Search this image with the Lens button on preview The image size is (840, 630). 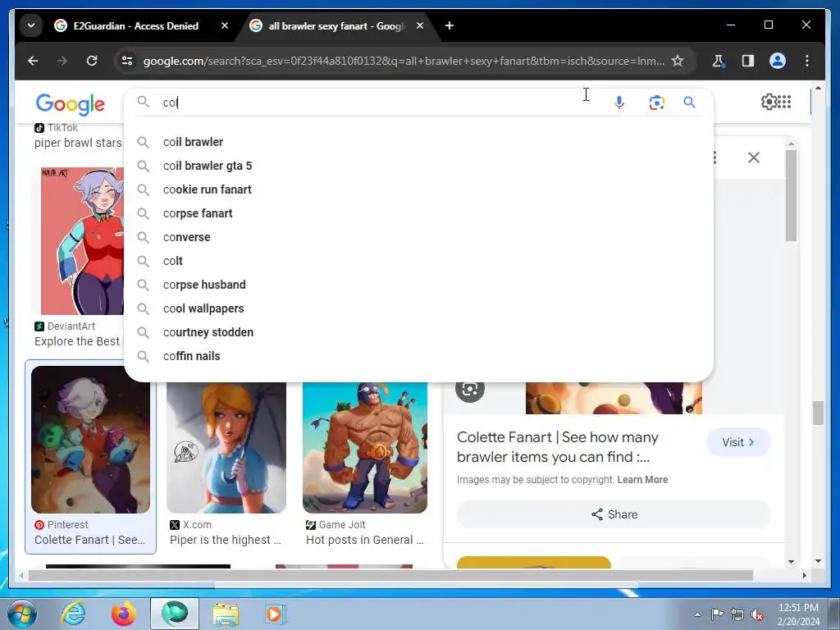pos(470,390)
